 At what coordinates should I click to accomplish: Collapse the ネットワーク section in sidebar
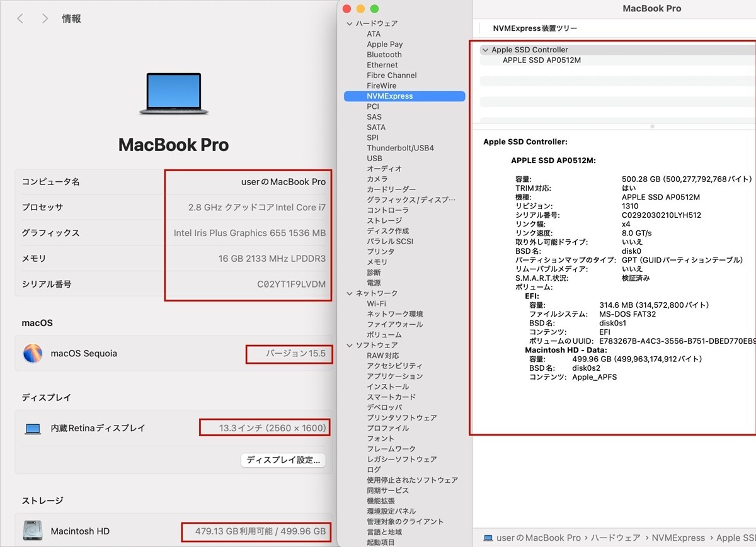(x=350, y=293)
